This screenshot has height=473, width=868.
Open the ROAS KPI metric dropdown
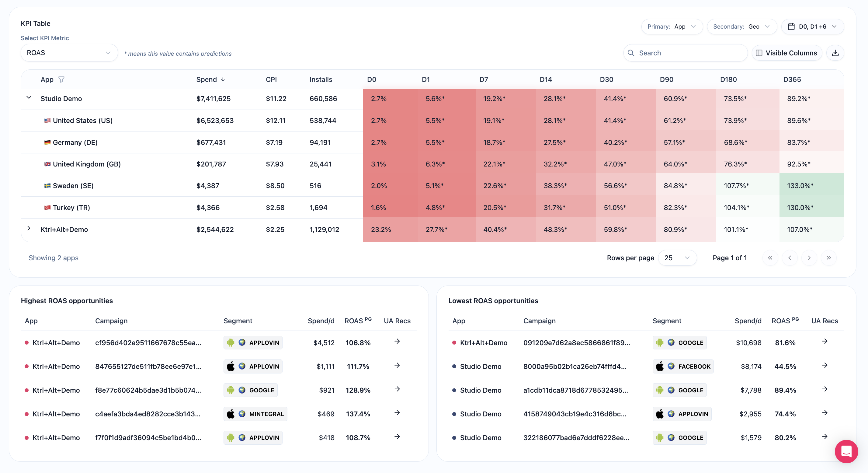click(69, 53)
